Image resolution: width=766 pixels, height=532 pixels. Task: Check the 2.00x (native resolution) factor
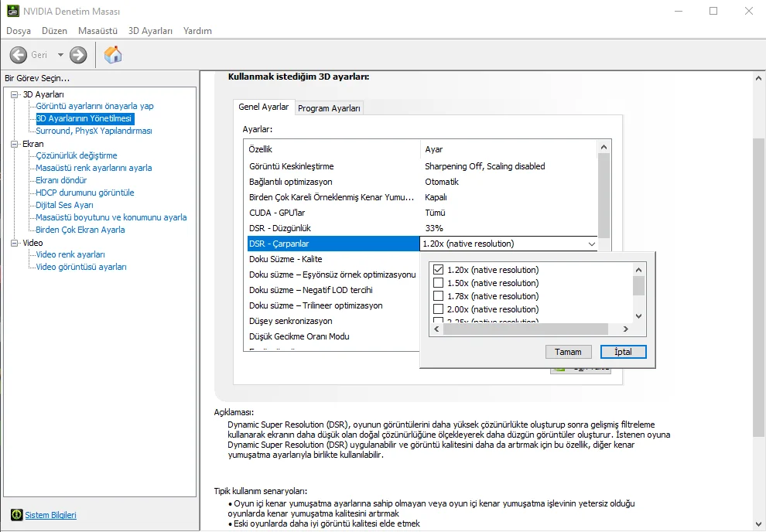[x=439, y=309]
